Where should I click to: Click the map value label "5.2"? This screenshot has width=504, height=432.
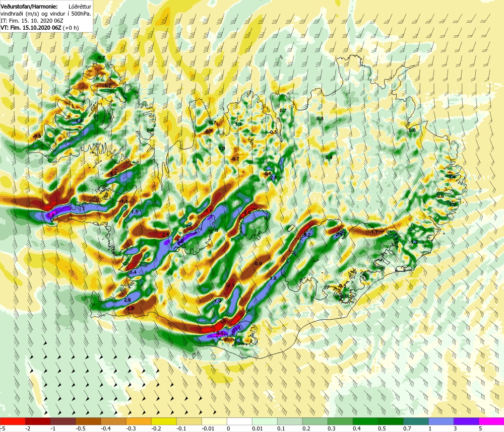[x=180, y=241]
